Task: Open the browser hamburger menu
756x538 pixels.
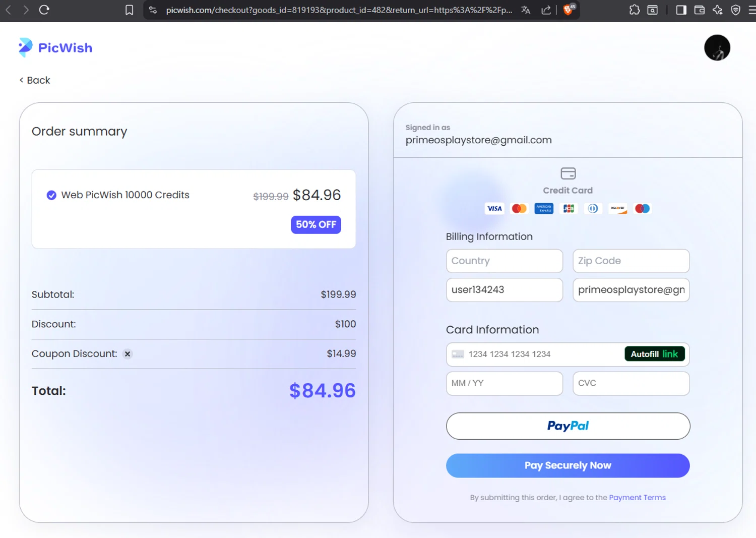Action: (751, 10)
